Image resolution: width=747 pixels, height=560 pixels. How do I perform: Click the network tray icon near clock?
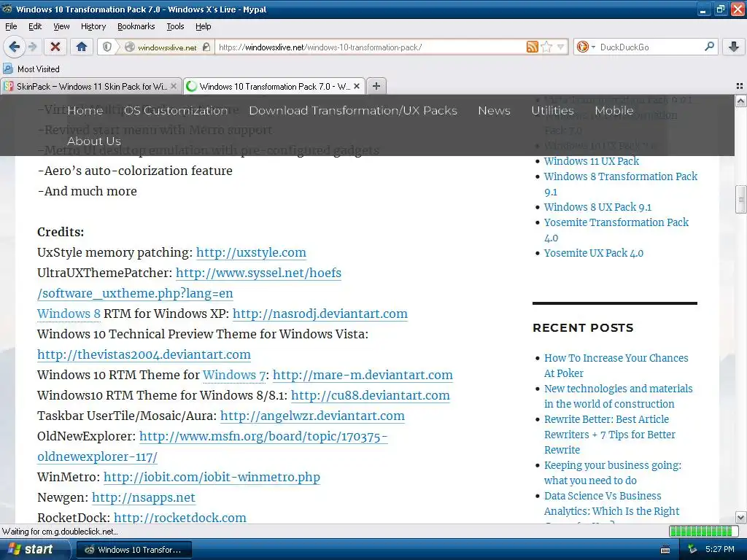(x=692, y=550)
